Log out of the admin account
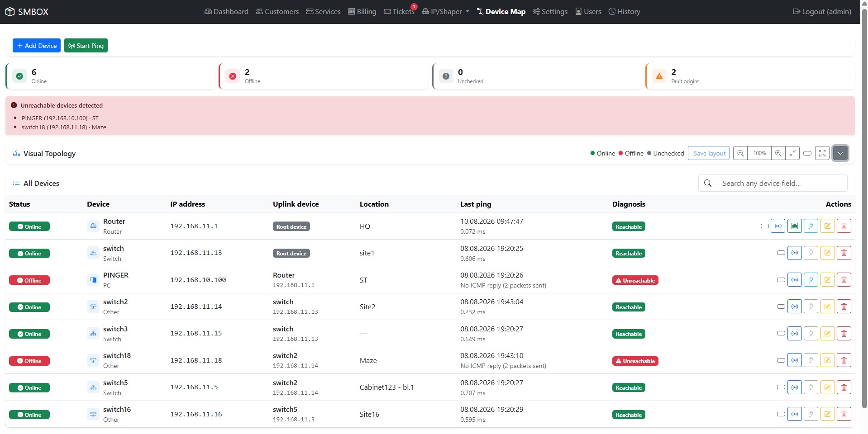The height and width of the screenshot is (434, 868). tap(822, 12)
